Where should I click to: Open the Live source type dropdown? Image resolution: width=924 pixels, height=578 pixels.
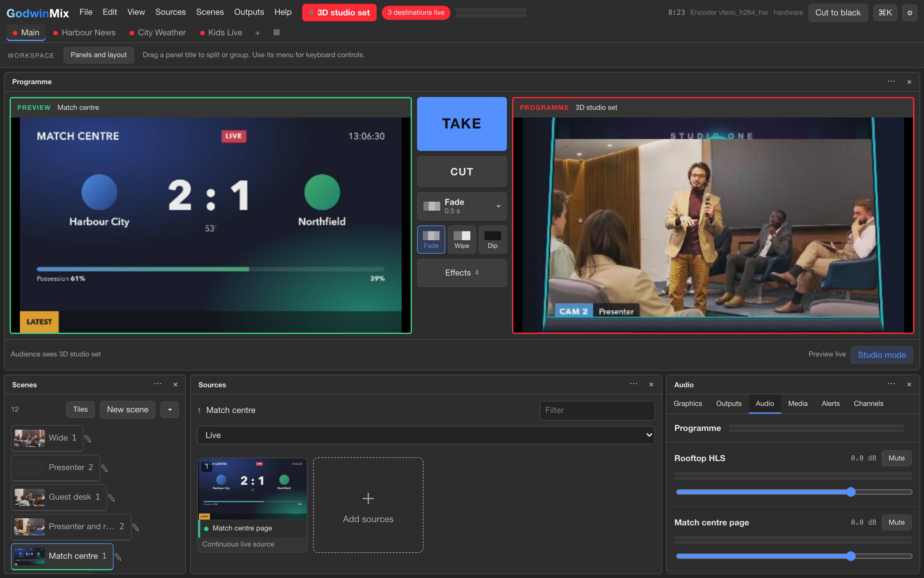point(426,435)
